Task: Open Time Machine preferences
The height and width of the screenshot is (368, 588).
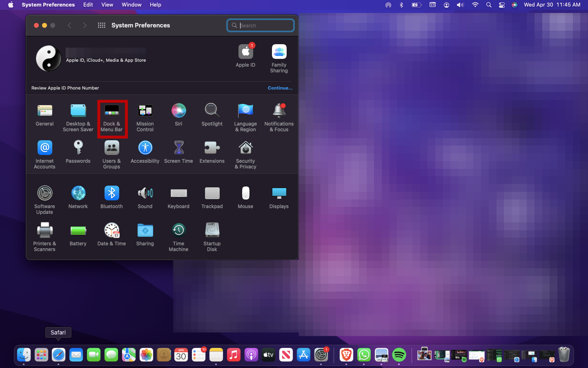Action: [178, 236]
